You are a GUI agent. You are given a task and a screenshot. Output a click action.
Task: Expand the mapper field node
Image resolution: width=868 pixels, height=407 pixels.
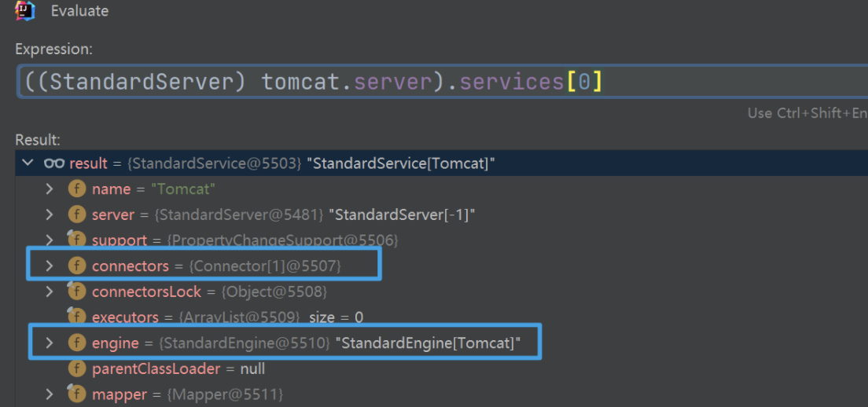50,394
